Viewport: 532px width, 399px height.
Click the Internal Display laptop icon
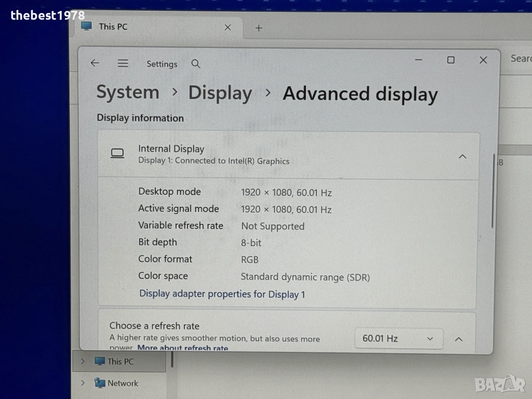point(117,153)
